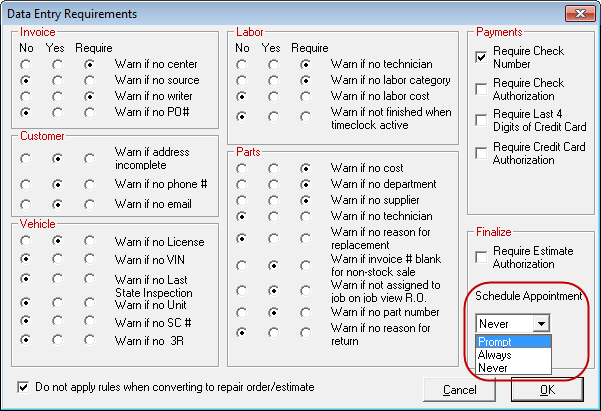
Task: Click the OK button
Action: (547, 390)
